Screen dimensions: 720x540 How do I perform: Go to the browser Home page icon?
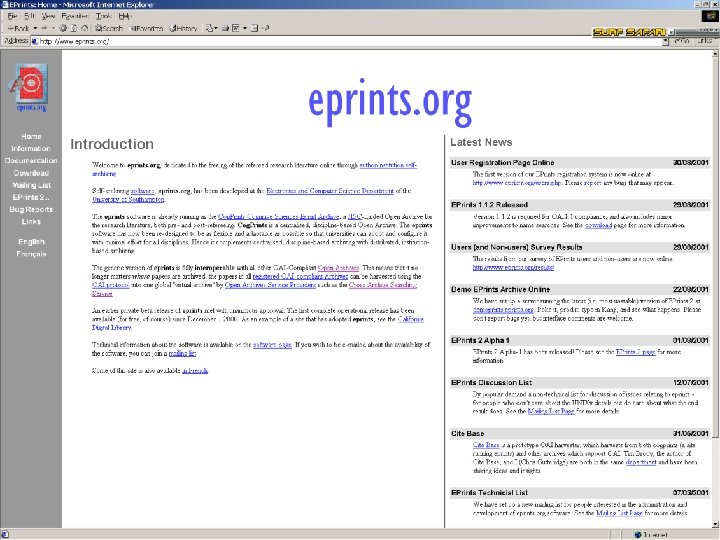tap(85, 28)
